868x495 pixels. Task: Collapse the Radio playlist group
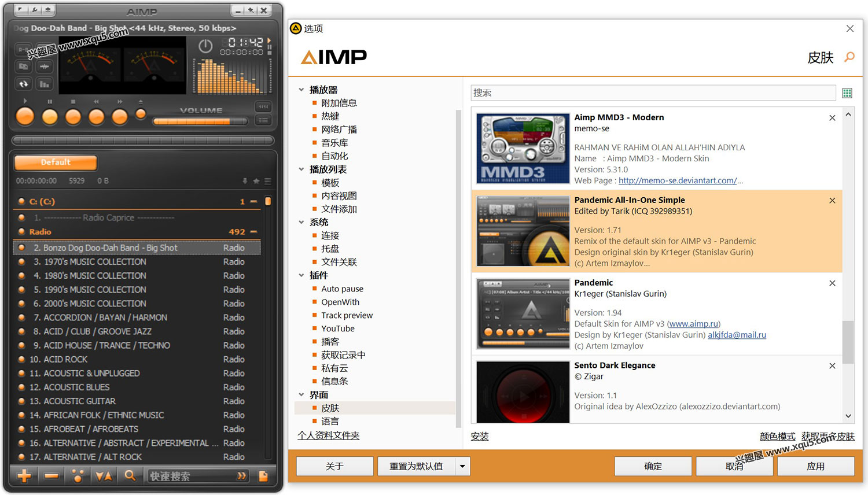tap(253, 232)
